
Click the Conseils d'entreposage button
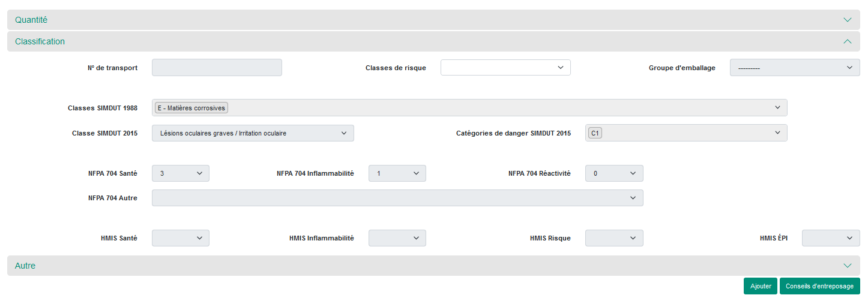click(x=819, y=286)
